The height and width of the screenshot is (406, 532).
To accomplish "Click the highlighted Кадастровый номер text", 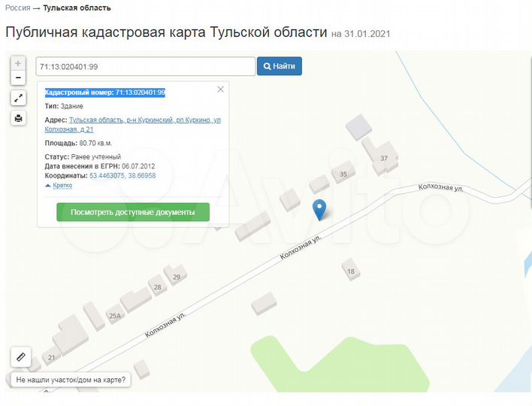I will pos(105,92).
